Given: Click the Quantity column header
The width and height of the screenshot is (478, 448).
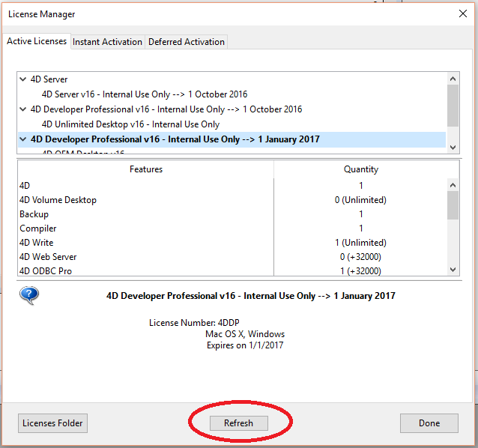Looking at the screenshot, I should tap(360, 169).
